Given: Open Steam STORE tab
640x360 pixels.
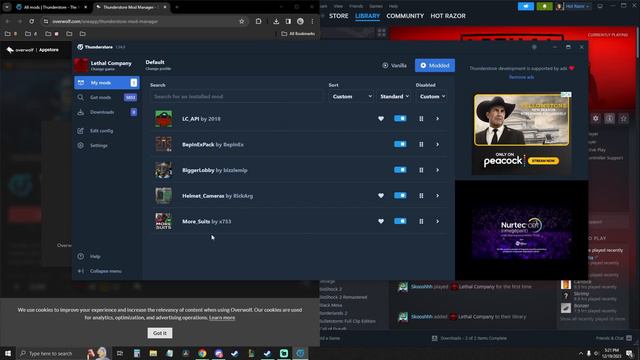Looking at the screenshot, I should [339, 16].
